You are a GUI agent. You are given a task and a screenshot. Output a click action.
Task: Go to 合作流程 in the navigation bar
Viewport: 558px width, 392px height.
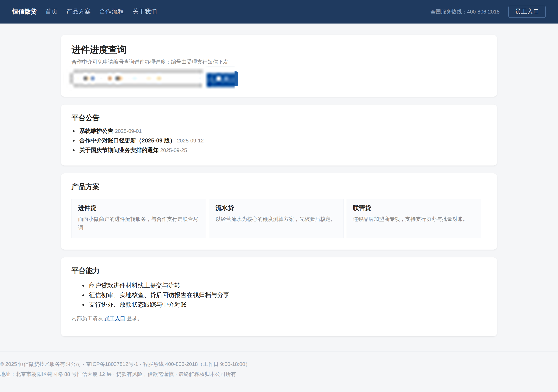[112, 12]
